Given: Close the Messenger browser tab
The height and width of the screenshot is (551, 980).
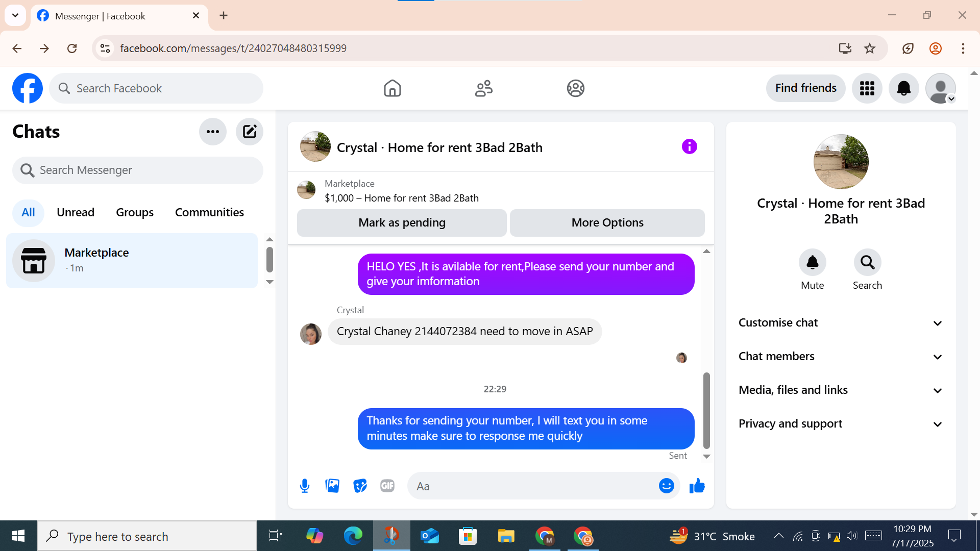Looking at the screenshot, I should 196,16.
